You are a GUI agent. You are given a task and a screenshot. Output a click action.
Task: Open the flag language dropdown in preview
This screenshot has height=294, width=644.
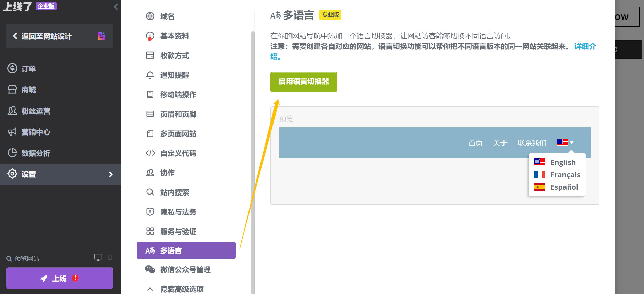pyautogui.click(x=565, y=142)
